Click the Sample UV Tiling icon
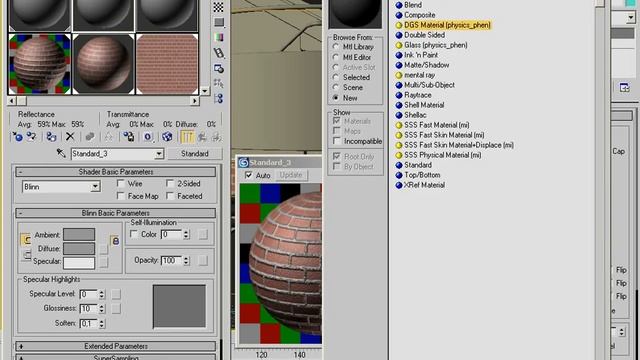Screen dimensions: 640x360 (x=219, y=22)
